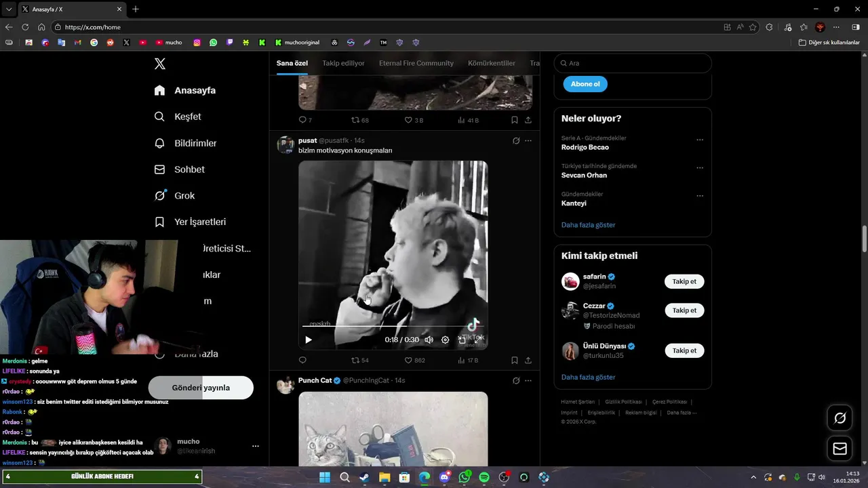Open Diğer sık kullanılanlar folder
This screenshot has width=868, height=488.
click(x=829, y=42)
